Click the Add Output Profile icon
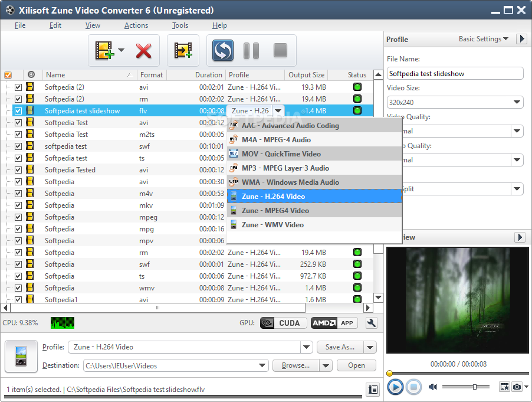532x402 pixels. (x=183, y=50)
